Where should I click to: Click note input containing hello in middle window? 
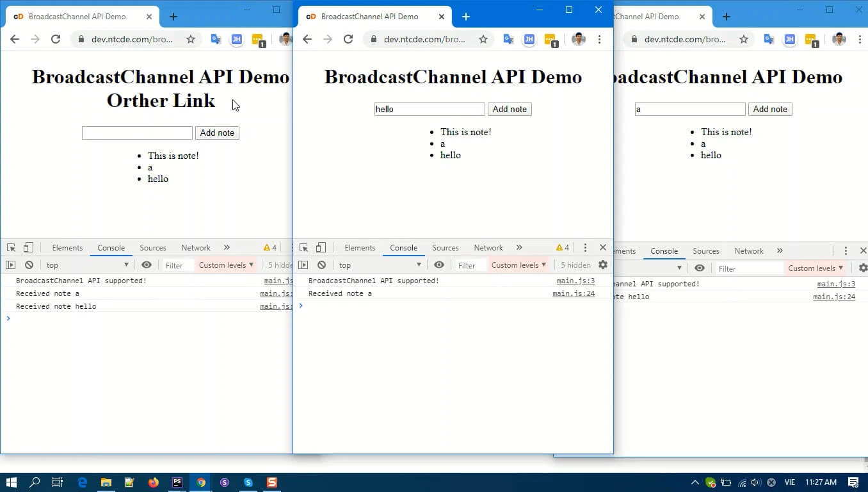tap(430, 110)
